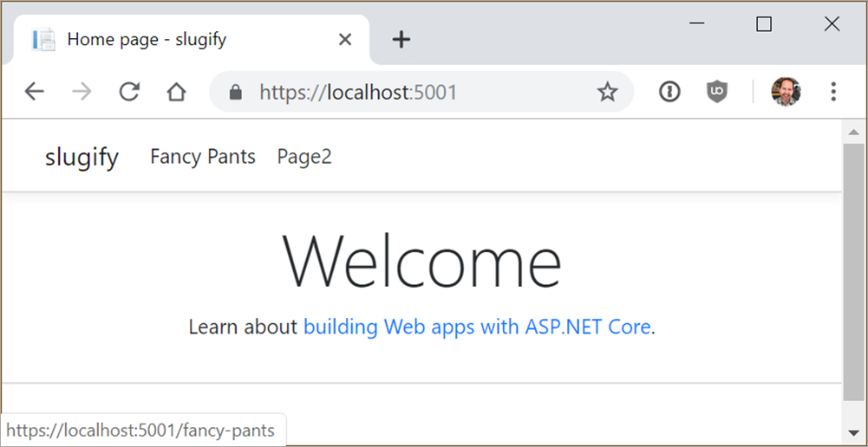This screenshot has width=868, height=447.
Task: Click the forward navigation arrow
Action: (82, 92)
